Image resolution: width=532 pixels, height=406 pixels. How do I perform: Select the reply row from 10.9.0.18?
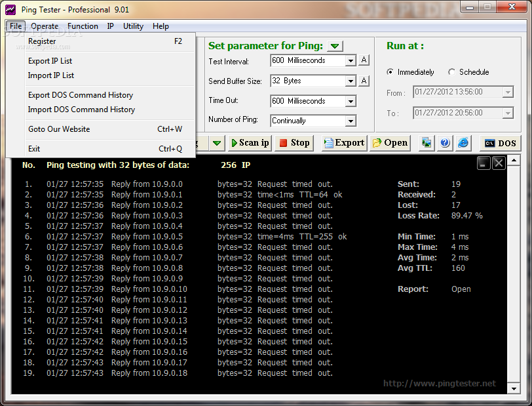coord(178,373)
